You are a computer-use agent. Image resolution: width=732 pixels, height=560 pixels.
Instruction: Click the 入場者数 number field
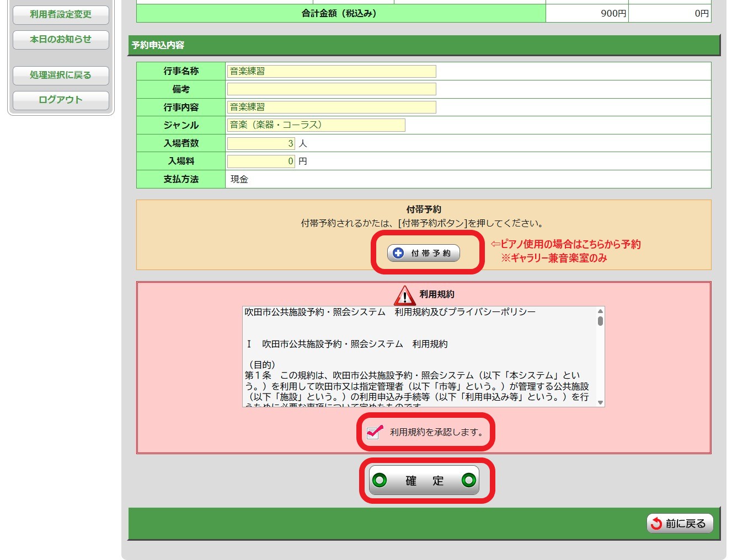(x=260, y=143)
